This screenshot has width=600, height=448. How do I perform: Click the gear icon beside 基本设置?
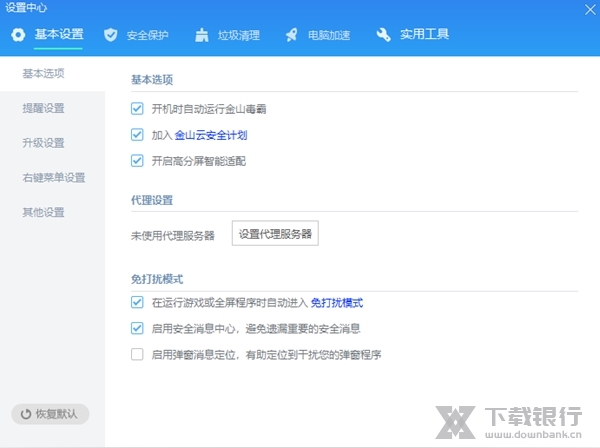18,35
